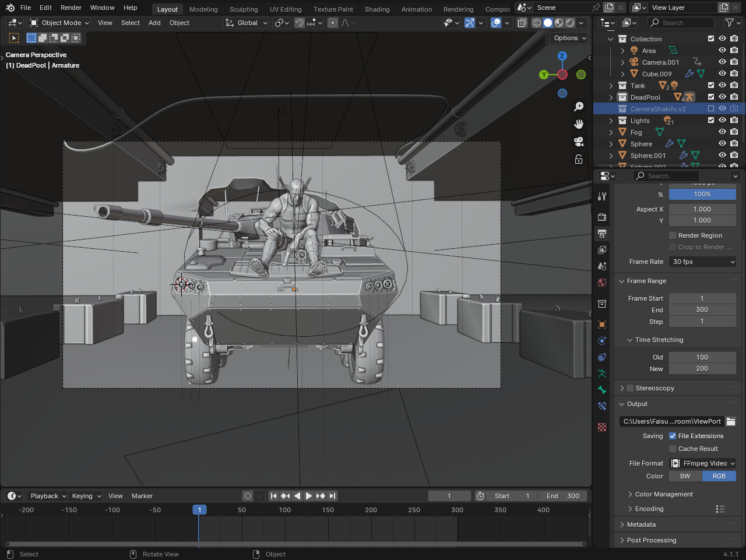Open the Tool properties tab
The image size is (746, 560).
(x=602, y=196)
